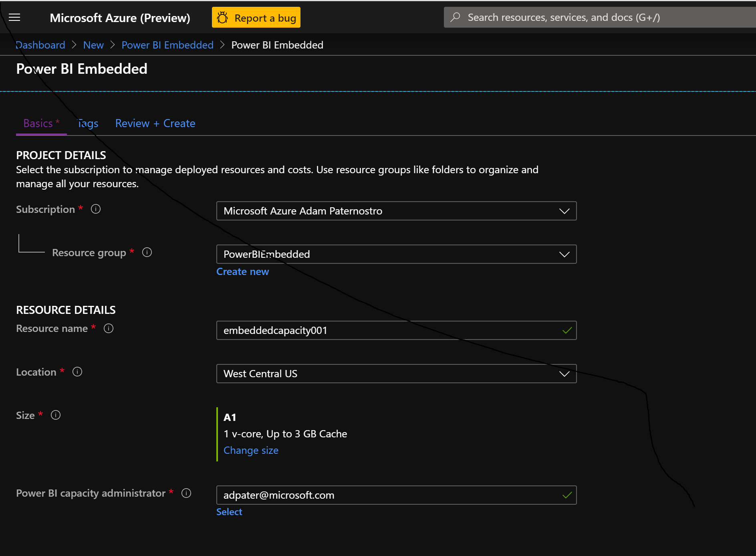
Task: Click the PROJECT DETAILS heading
Action: 61,155
